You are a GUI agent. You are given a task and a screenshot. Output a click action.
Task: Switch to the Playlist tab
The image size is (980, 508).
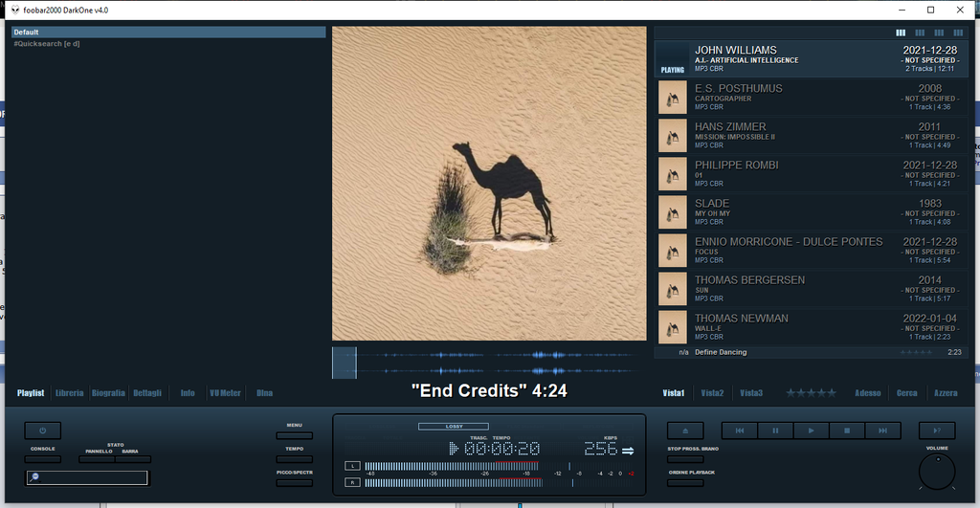[31, 393]
